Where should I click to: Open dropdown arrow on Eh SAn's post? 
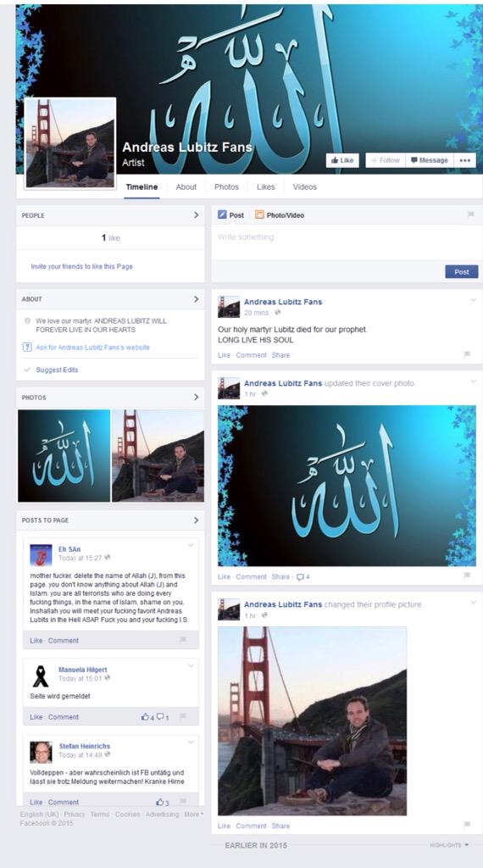(x=191, y=546)
